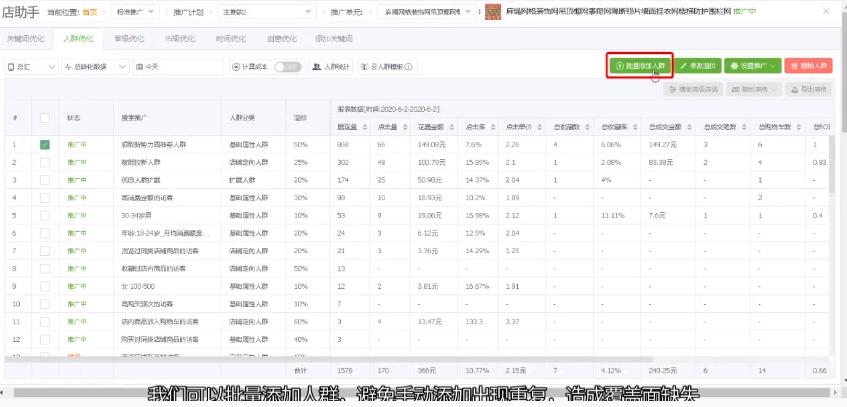Click the table's vertical scrollbar on right
This screenshot has height=407, width=847.
click(831, 164)
